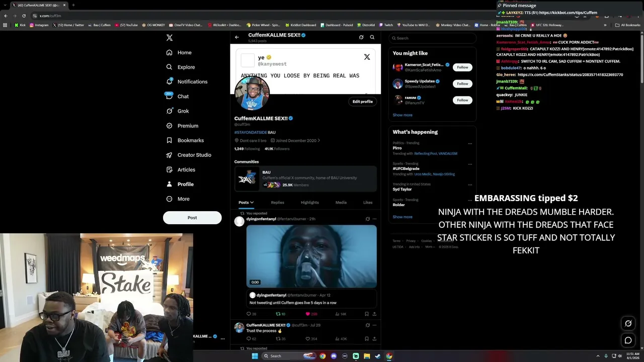Open the Kick bookmark in the bookmarks bar
644x362 pixels.
click(x=20, y=25)
